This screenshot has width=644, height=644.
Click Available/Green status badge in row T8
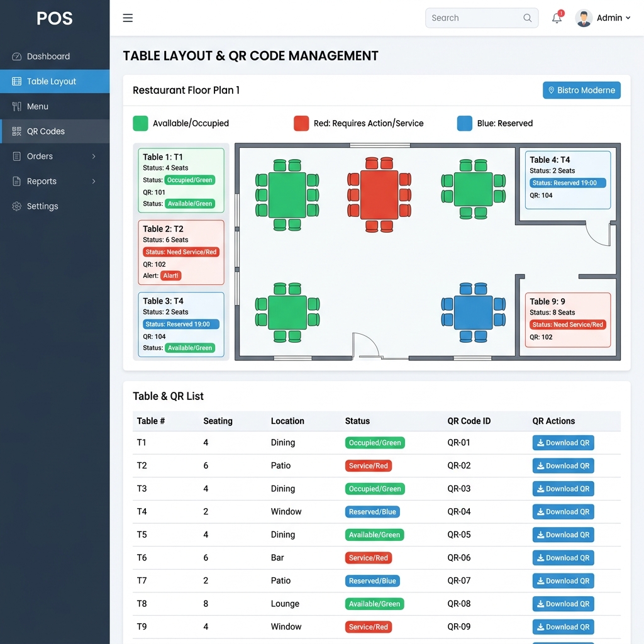click(375, 604)
